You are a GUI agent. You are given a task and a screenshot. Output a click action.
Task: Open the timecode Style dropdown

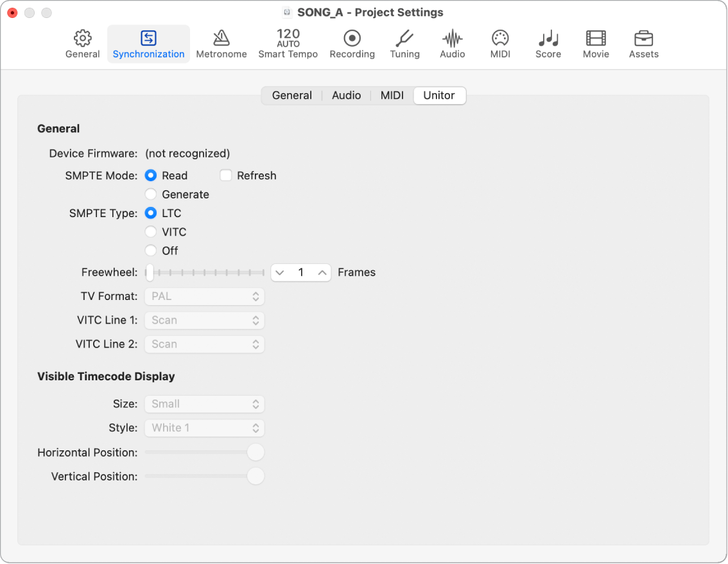click(204, 428)
